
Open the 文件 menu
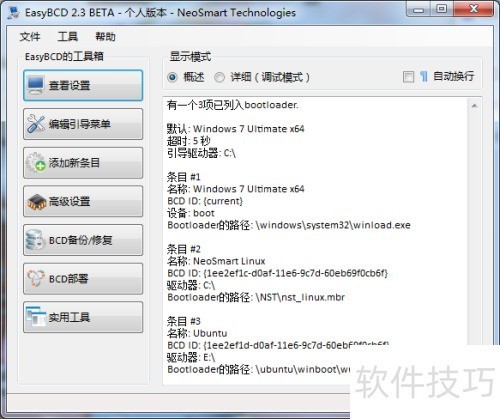tap(30, 37)
